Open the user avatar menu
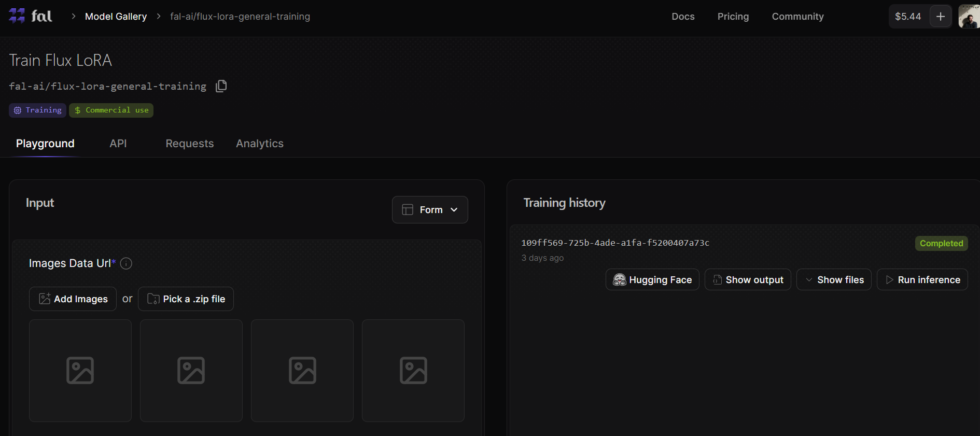The image size is (980, 436). 969,17
